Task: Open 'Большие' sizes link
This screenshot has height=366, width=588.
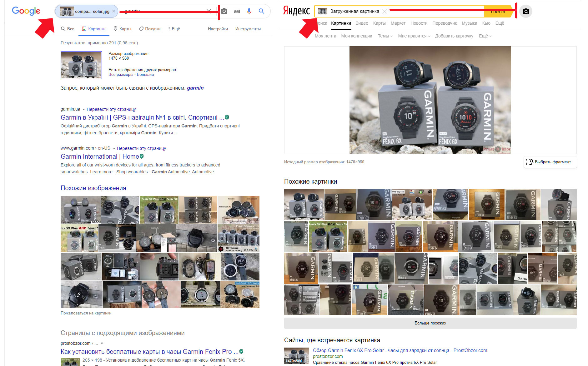Action: click(x=145, y=75)
